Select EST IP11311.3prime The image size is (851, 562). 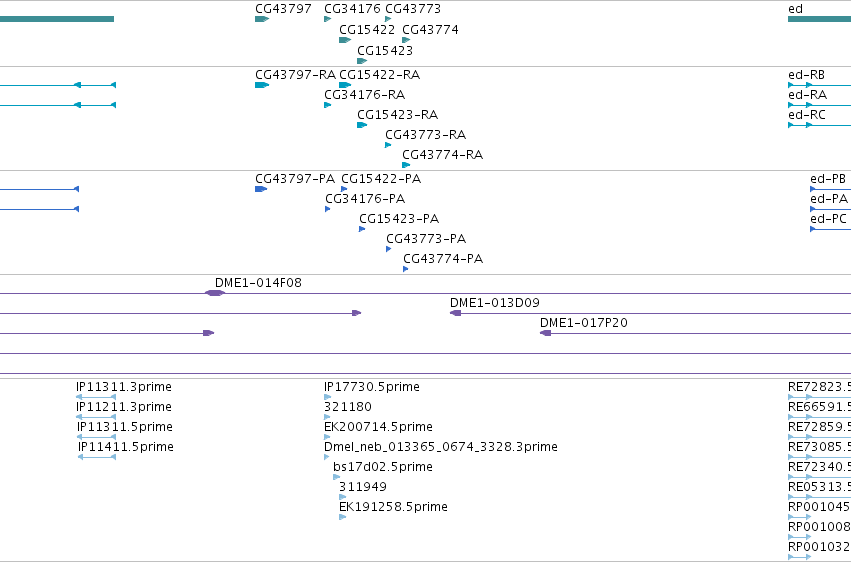pos(124,387)
